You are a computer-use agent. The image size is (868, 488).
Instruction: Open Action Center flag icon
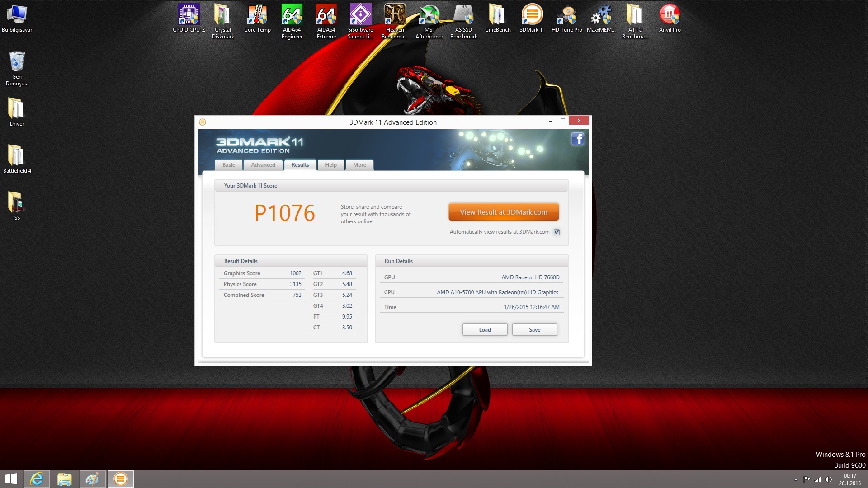click(x=807, y=479)
